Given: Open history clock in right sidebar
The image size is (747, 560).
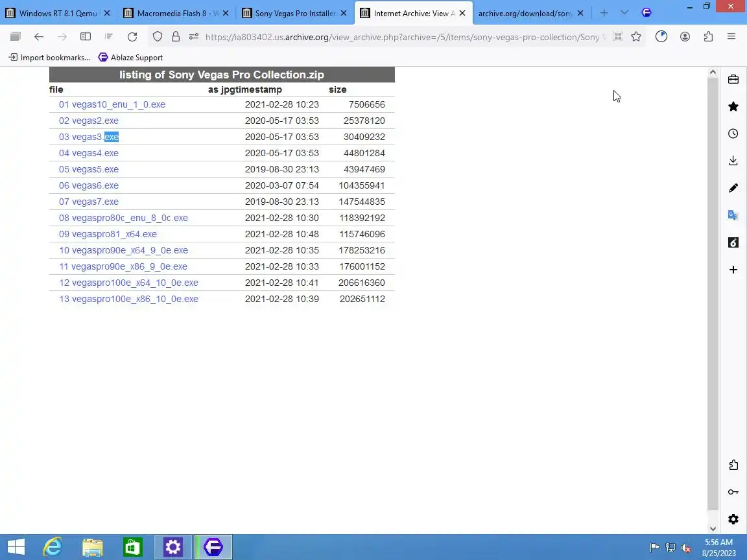Looking at the screenshot, I should pyautogui.click(x=733, y=134).
